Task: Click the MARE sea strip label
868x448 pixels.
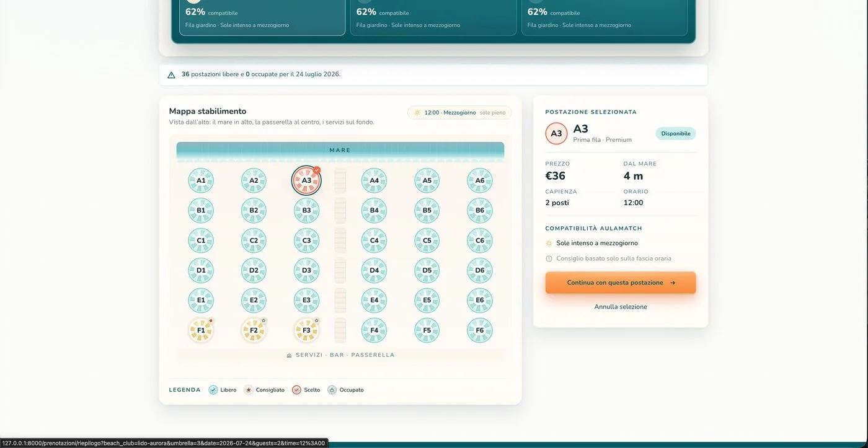Action: (340, 150)
